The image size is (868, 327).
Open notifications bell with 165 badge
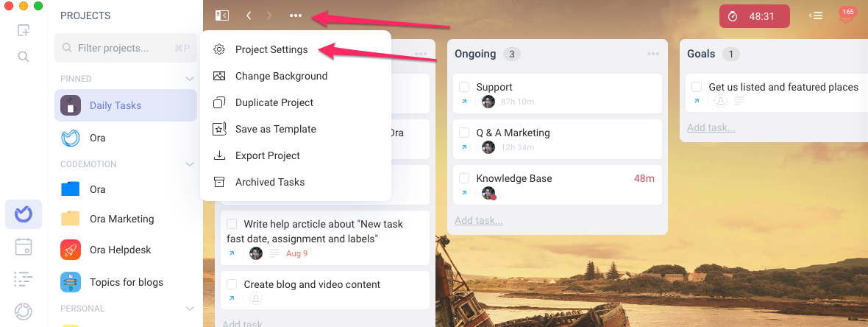847,15
